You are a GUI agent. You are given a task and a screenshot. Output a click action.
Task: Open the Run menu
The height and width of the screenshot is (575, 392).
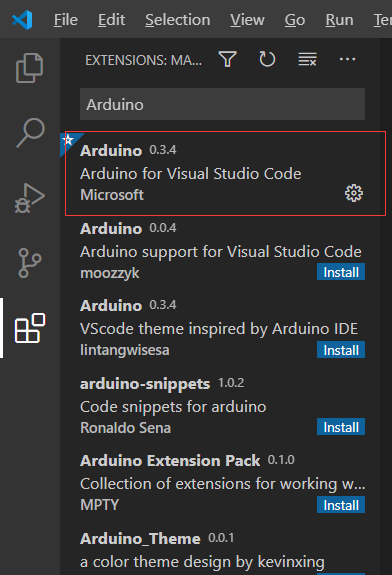pos(339,19)
